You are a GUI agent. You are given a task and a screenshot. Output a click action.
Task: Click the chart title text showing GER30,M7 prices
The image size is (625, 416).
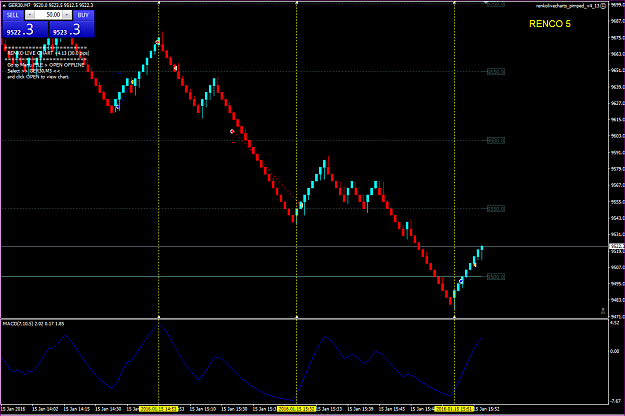[50, 5]
